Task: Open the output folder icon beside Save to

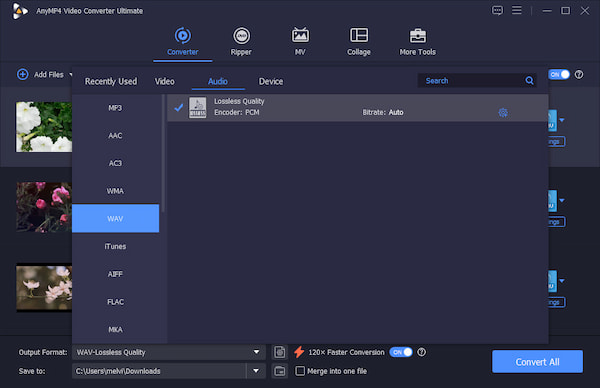Action: (280, 371)
